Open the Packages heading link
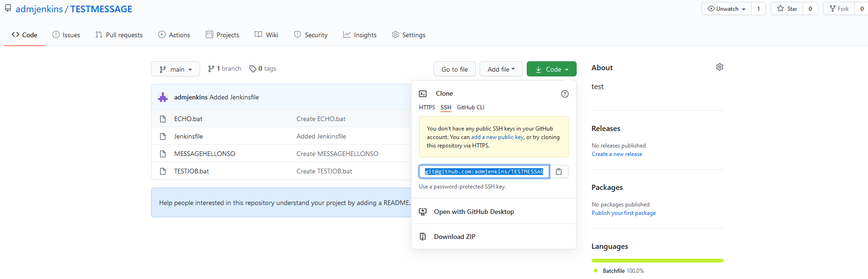 tap(607, 188)
